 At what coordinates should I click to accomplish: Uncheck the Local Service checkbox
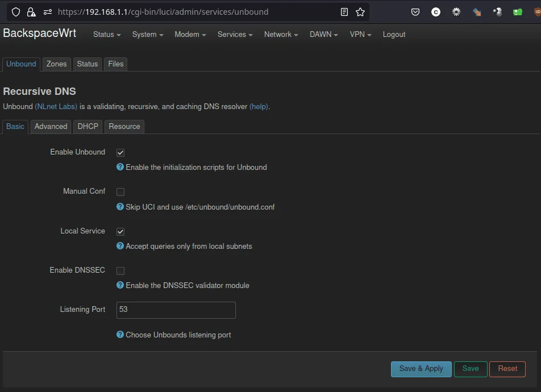tap(120, 232)
